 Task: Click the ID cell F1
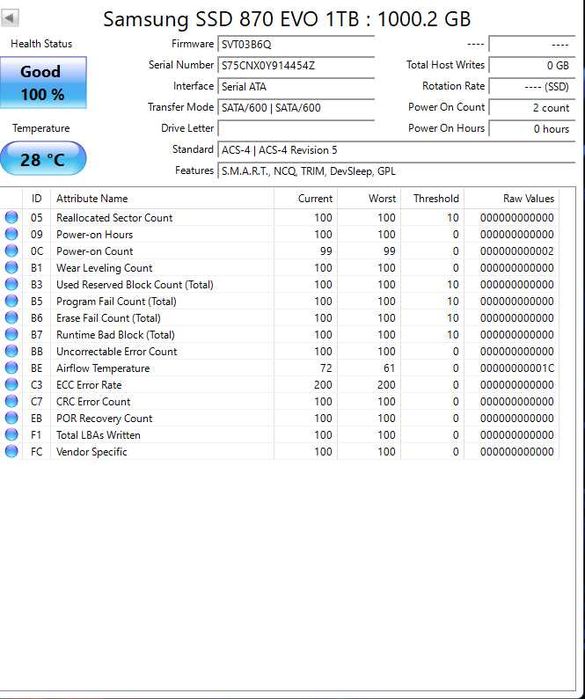(x=36, y=435)
